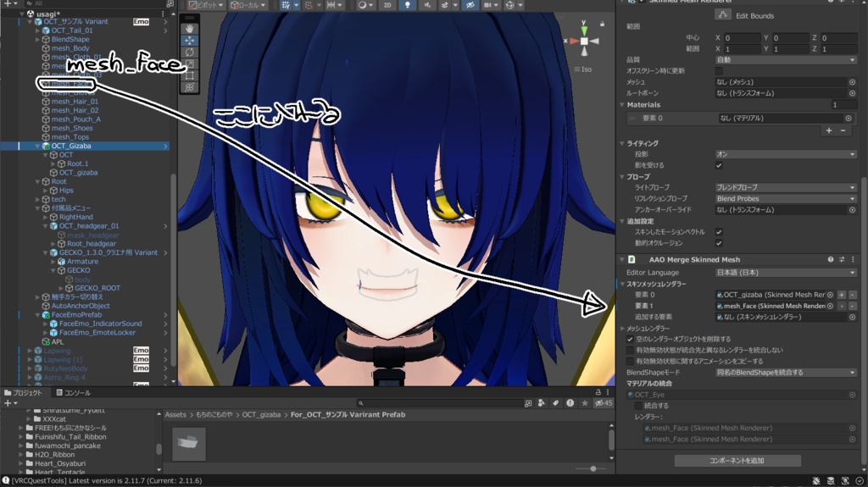Toggle スキンしたモーションベクトル checkbox
Viewport: 868px width, 487px height.
(719, 232)
